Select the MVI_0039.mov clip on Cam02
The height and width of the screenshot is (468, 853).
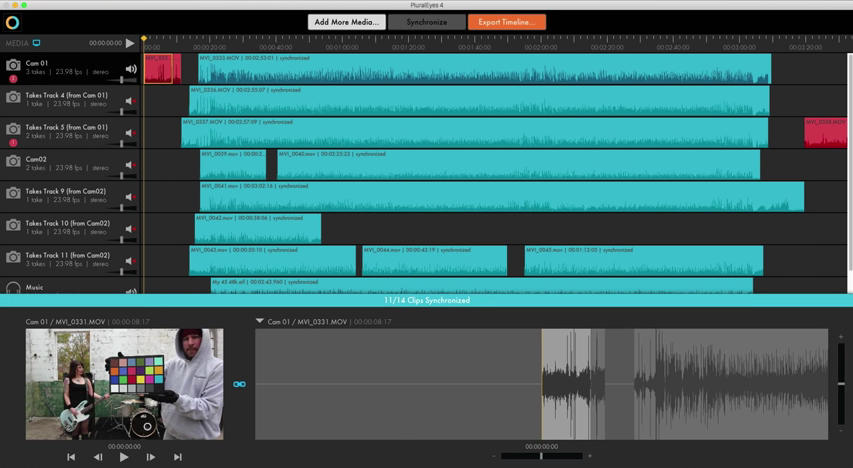[233, 164]
